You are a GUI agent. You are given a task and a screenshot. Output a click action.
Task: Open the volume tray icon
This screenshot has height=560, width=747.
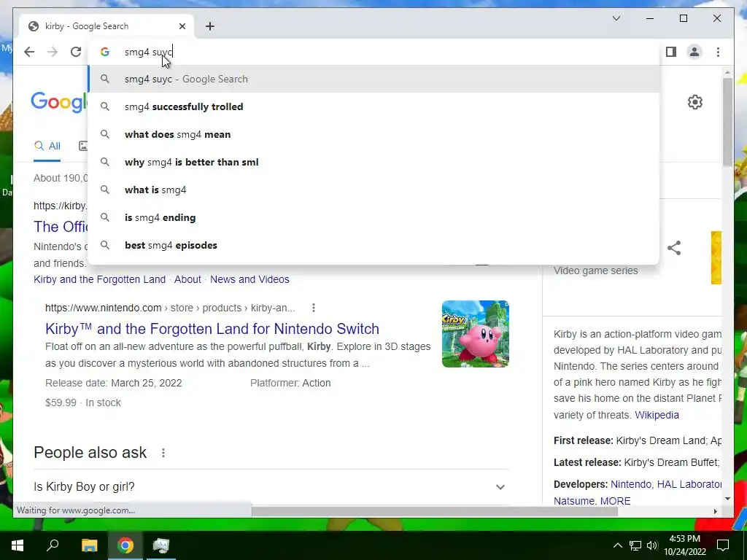651,545
